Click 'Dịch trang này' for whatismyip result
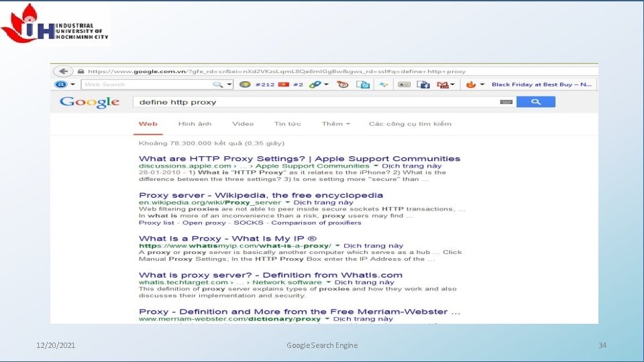The width and height of the screenshot is (644, 362). click(x=374, y=246)
